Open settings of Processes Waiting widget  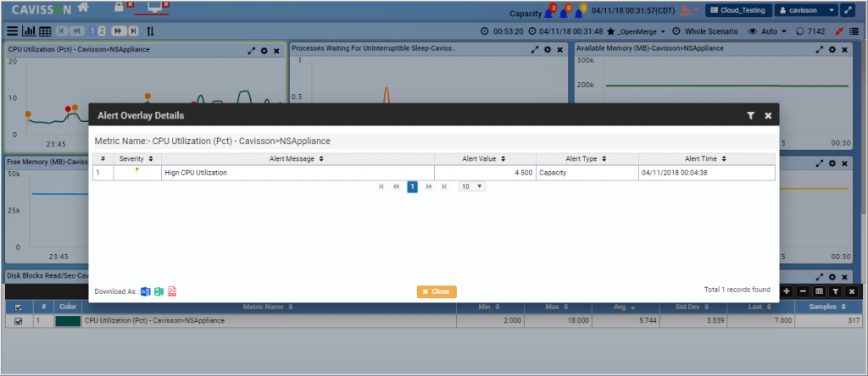click(548, 50)
